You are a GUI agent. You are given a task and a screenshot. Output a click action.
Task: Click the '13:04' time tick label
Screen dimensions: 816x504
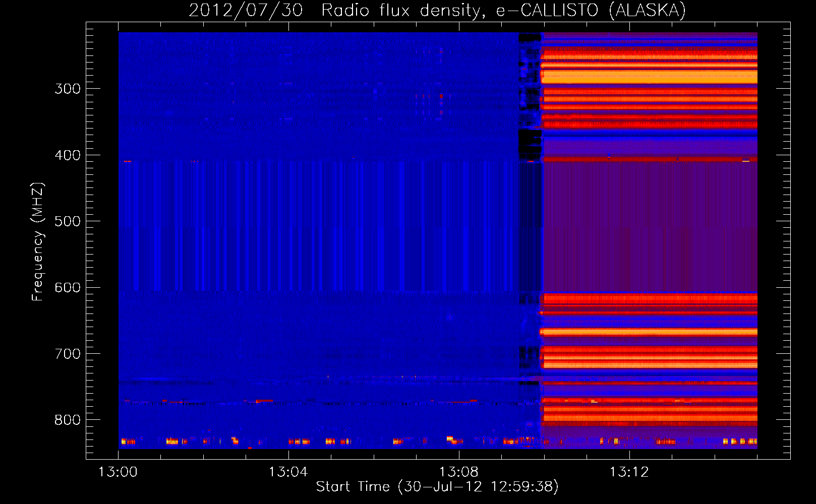(x=288, y=472)
